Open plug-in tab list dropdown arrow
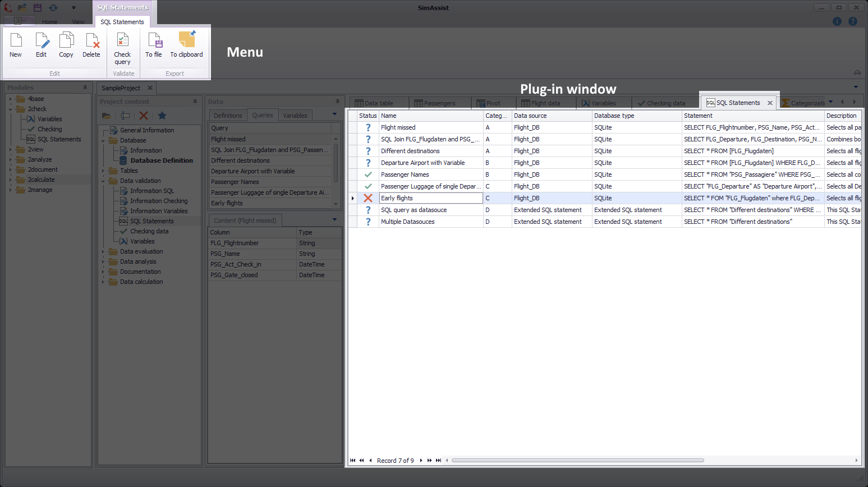868x487 pixels. pos(831,102)
